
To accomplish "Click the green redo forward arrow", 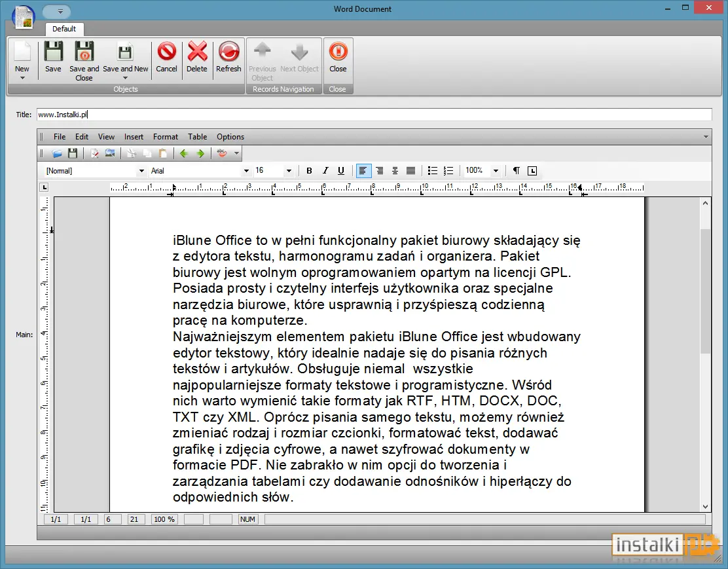I will [200, 153].
